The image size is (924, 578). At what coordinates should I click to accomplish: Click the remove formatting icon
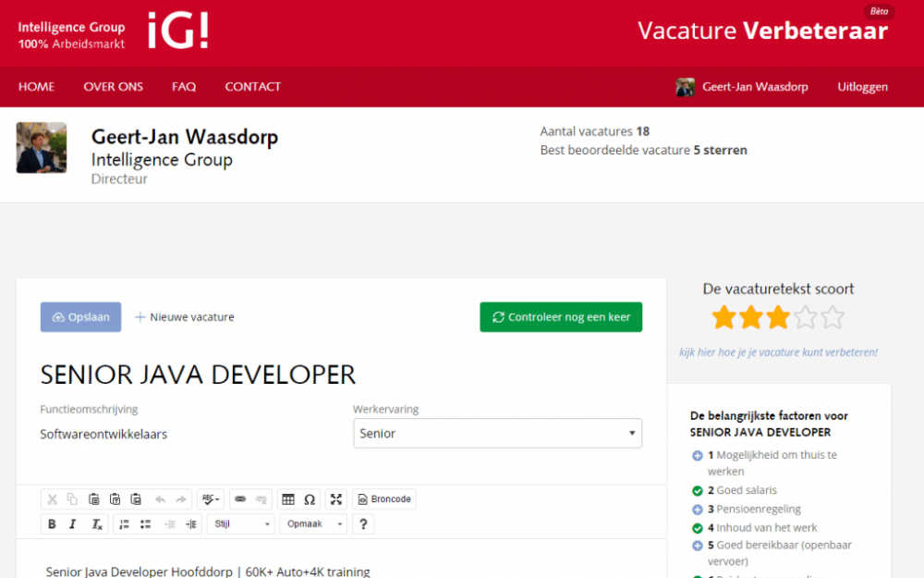coord(96,524)
